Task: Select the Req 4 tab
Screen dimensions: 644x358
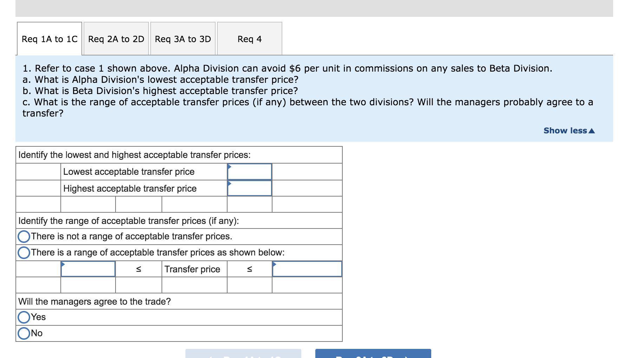Action: (x=249, y=39)
